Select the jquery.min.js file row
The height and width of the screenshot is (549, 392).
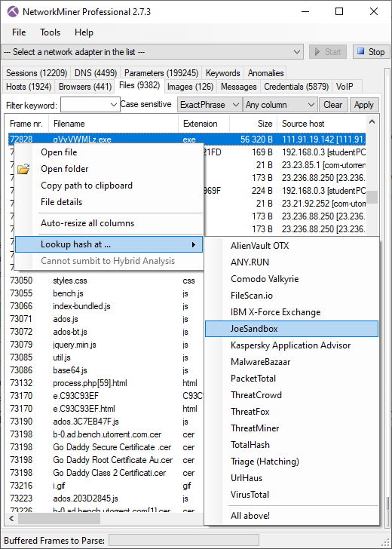[105, 345]
